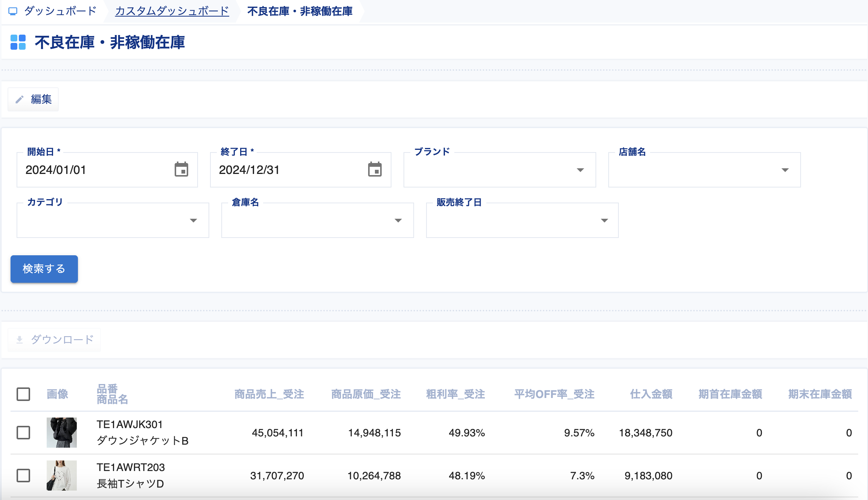Select product code TE1AWRT203
This screenshot has height=500, width=868.
coord(131,467)
